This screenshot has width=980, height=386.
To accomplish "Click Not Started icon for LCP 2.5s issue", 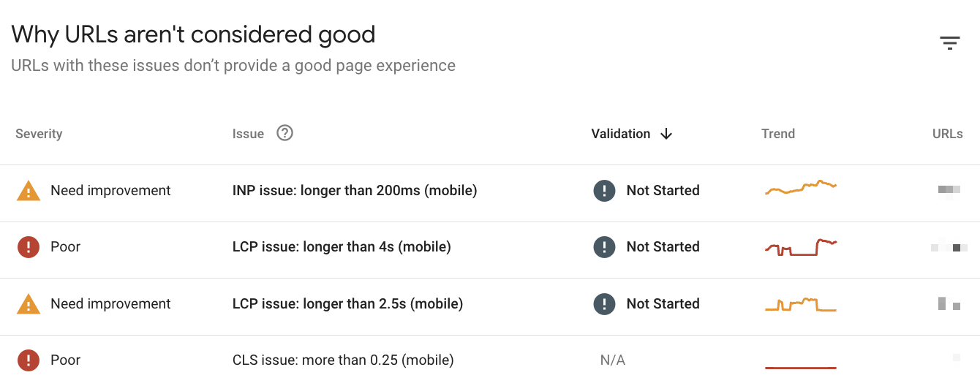I will coord(604,304).
